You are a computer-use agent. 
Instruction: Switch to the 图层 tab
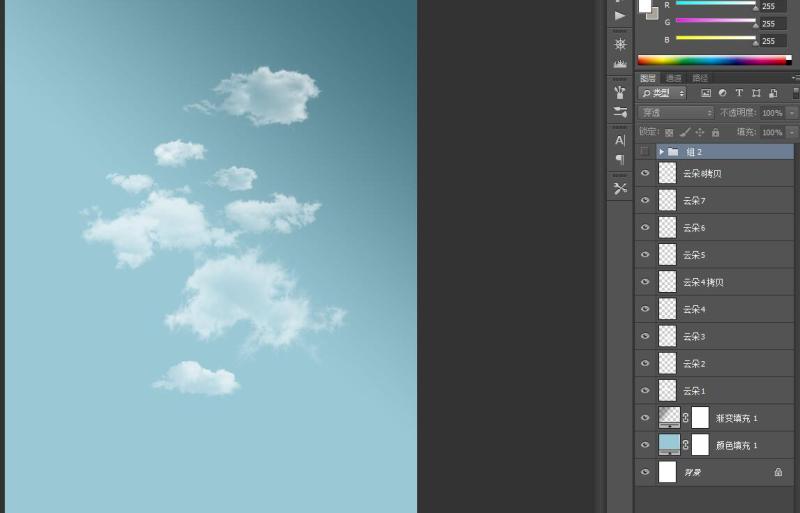coord(648,78)
